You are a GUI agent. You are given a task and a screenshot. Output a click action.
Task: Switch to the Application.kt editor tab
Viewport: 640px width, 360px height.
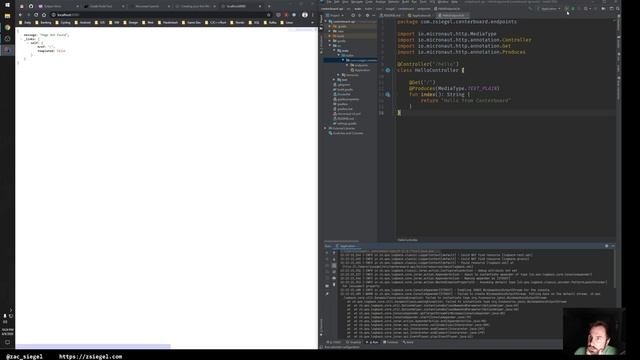click(x=420, y=16)
